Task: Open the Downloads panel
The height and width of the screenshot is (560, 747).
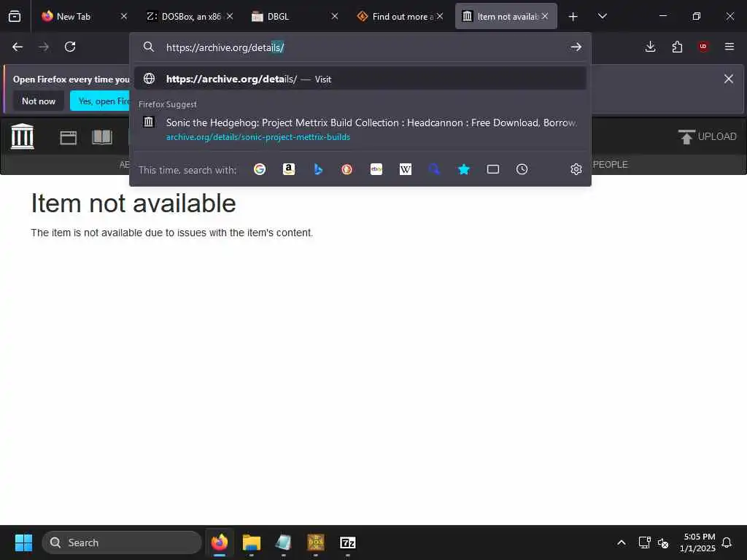Action: coord(650,47)
